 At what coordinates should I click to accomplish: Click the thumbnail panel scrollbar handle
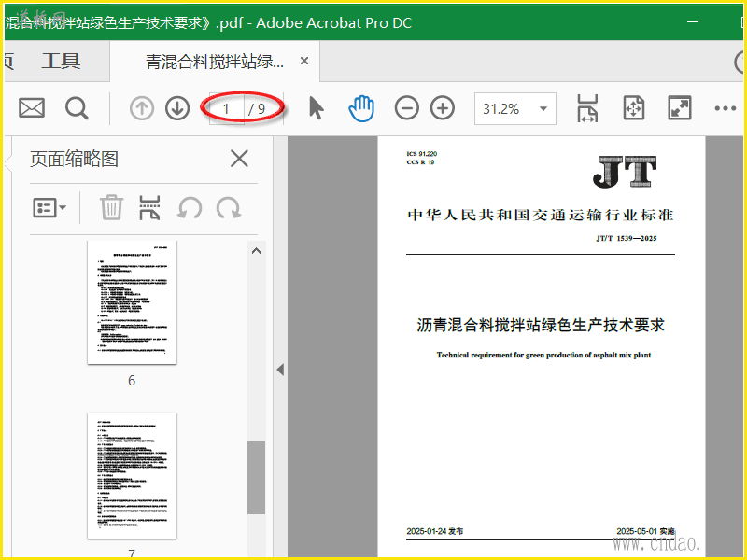(x=256, y=478)
